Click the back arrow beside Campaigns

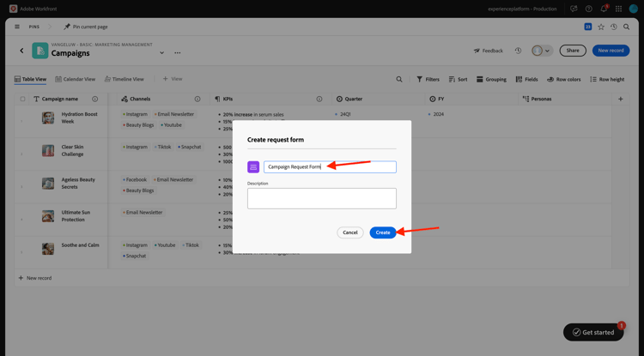pyautogui.click(x=21, y=51)
